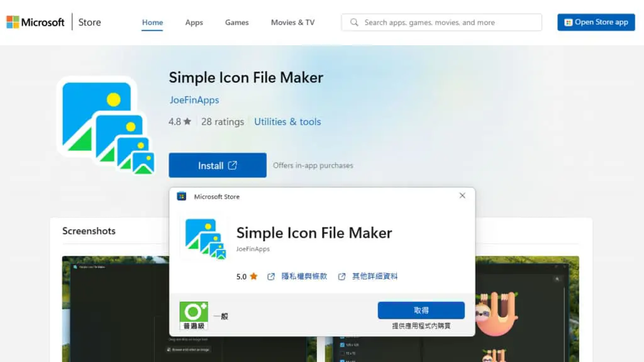
Task: Click external link icon beside 其他詳細資料
Action: (341, 277)
